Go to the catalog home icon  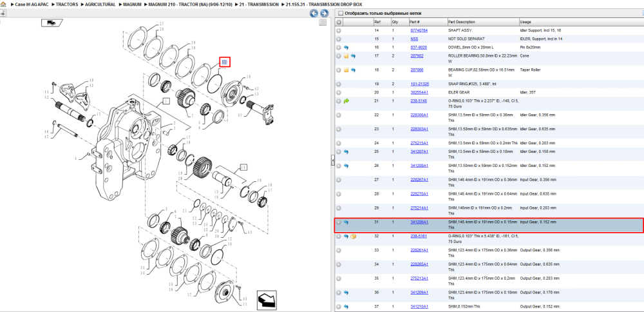pyautogui.click(x=3, y=4)
